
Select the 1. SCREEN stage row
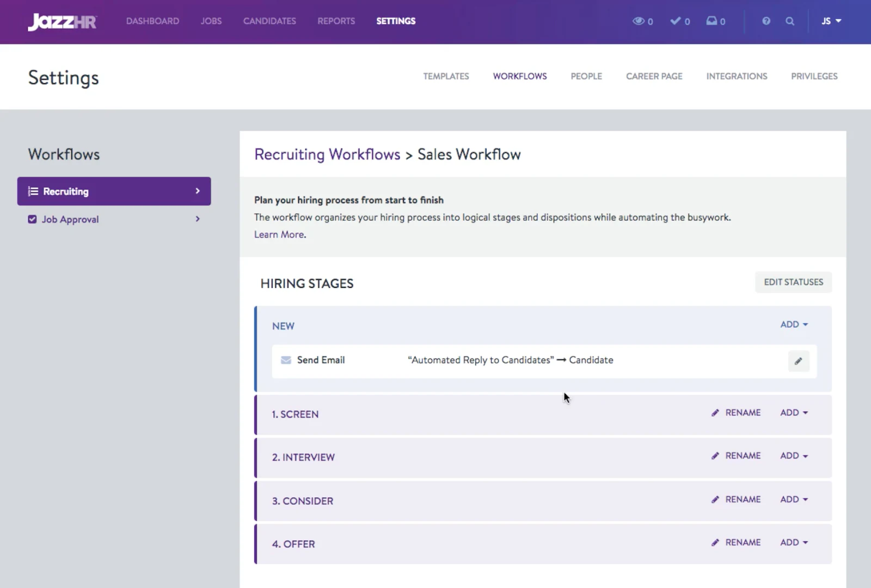(x=543, y=414)
